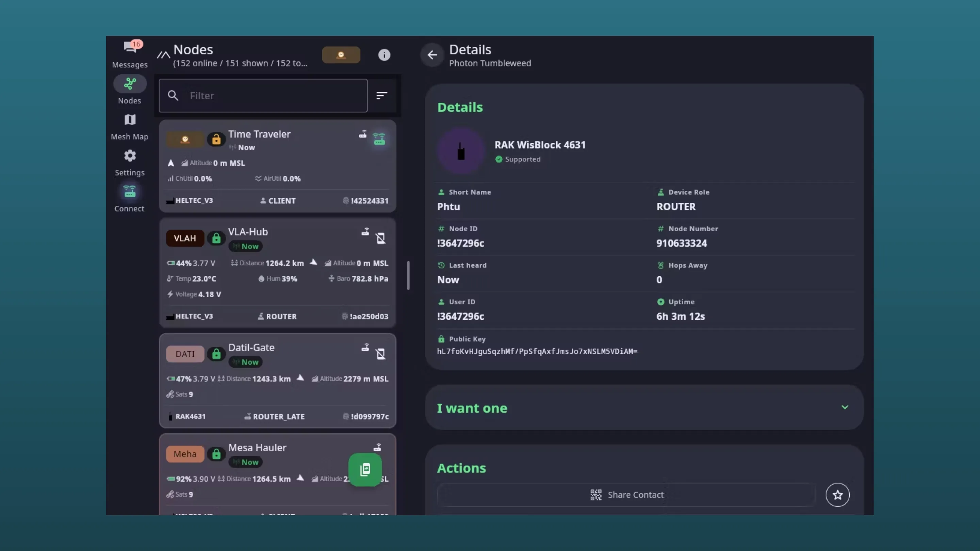980x551 pixels.
Task: Click the no-phone icon on VLA-Hub
Action: [380, 238]
